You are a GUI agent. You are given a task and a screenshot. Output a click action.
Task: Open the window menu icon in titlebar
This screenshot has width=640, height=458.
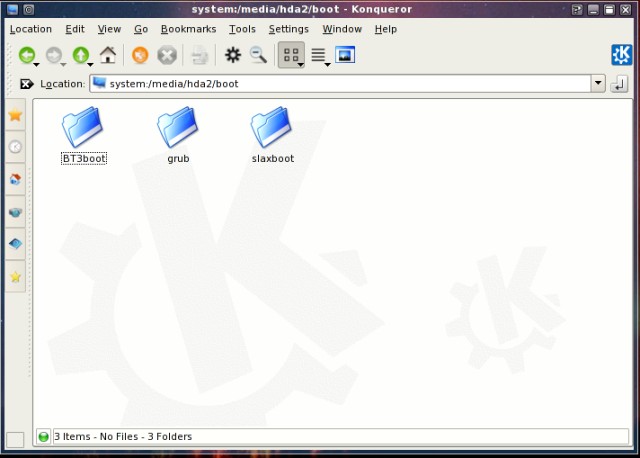tap(13, 9)
